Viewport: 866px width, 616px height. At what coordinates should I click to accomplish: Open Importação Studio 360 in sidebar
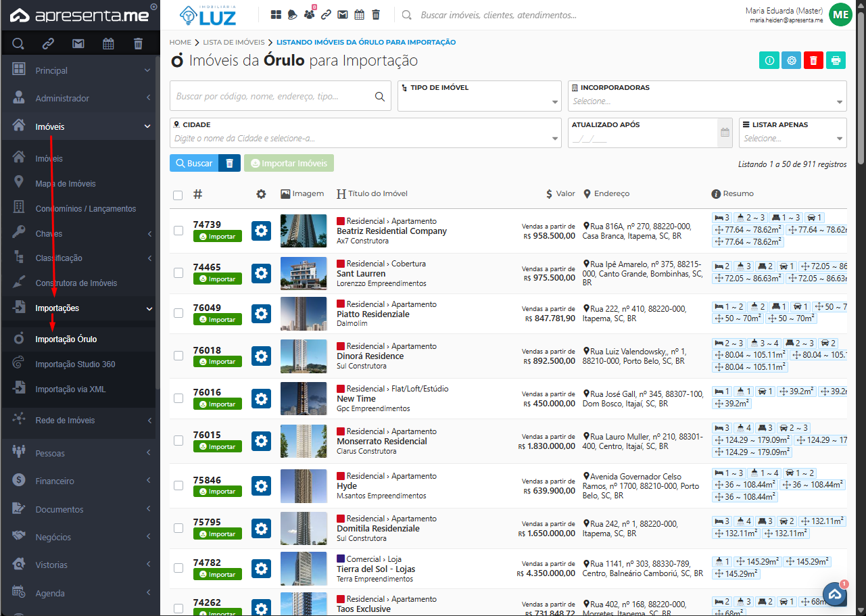coord(75,364)
